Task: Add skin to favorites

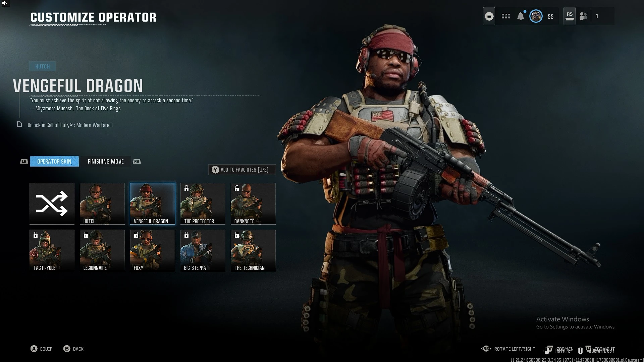Action: pyautogui.click(x=242, y=170)
